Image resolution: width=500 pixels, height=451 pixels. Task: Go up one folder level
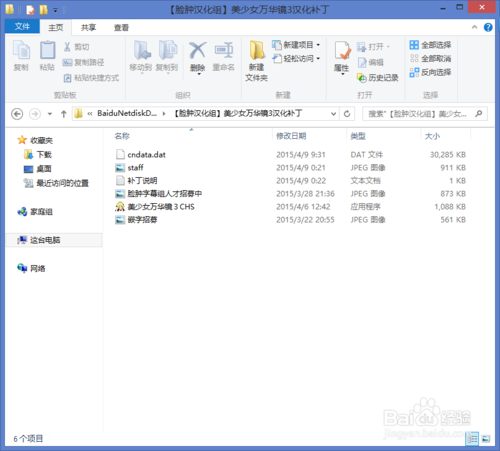[x=64, y=114]
